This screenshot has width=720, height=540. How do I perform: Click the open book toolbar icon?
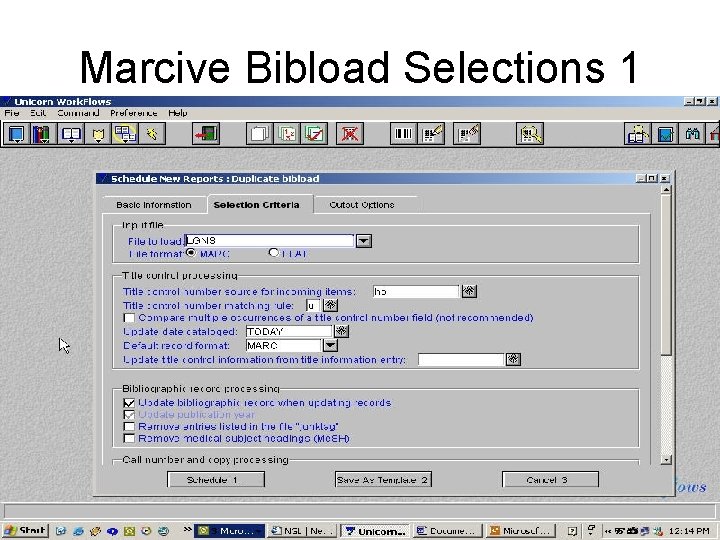pyautogui.click(x=71, y=134)
